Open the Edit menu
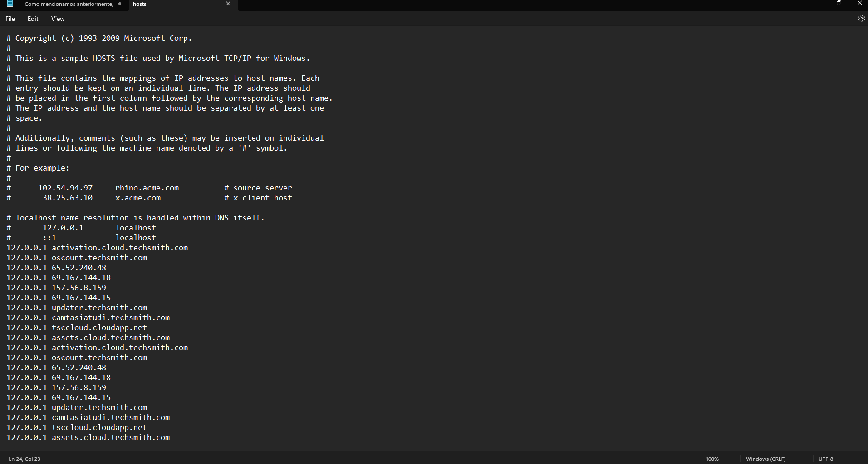 (33, 19)
